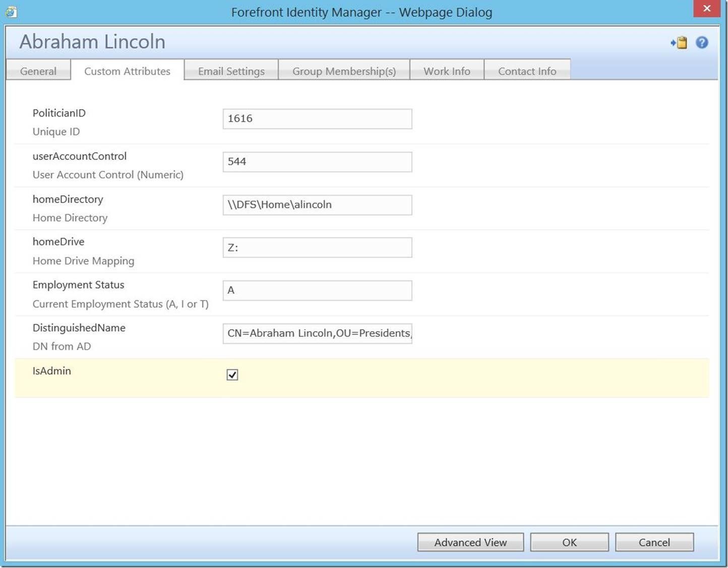The width and height of the screenshot is (728, 568).
Task: Click 'User Account Control (Numeric)' description
Action: click(108, 175)
